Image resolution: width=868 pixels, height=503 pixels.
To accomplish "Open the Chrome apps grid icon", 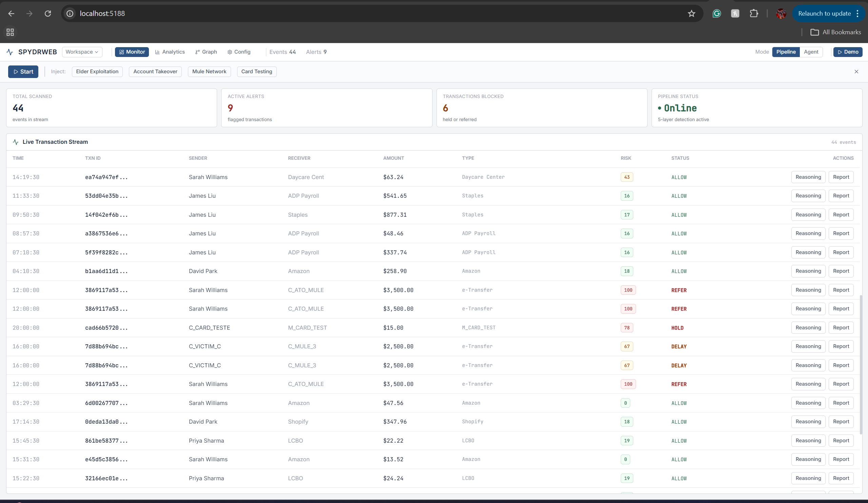I will coord(10,32).
